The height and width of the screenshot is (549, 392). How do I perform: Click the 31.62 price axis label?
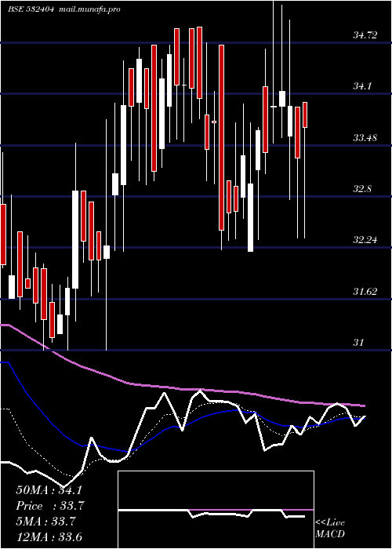[365, 292]
